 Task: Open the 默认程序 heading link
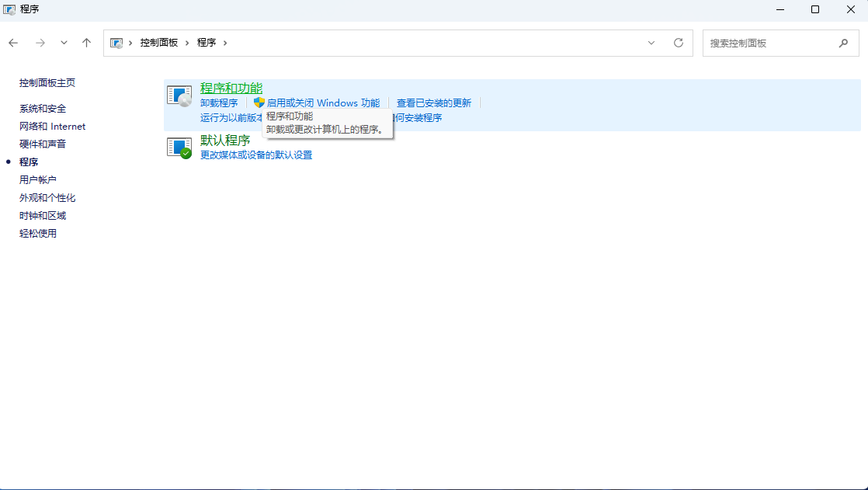click(x=225, y=140)
